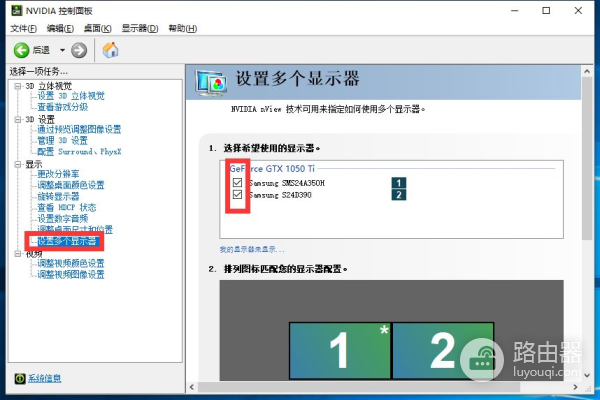The height and width of the screenshot is (400, 600).
Task: Select 通过预览调整图像设置 task
Action: point(79,129)
